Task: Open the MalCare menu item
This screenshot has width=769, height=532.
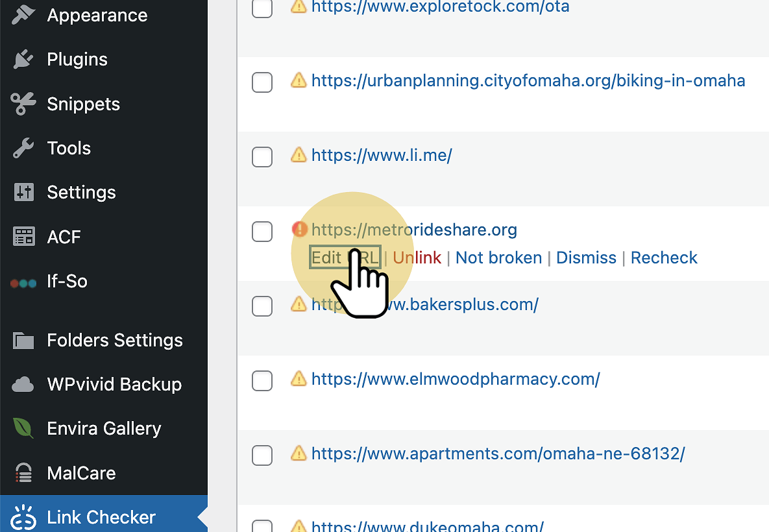Action: tap(81, 473)
